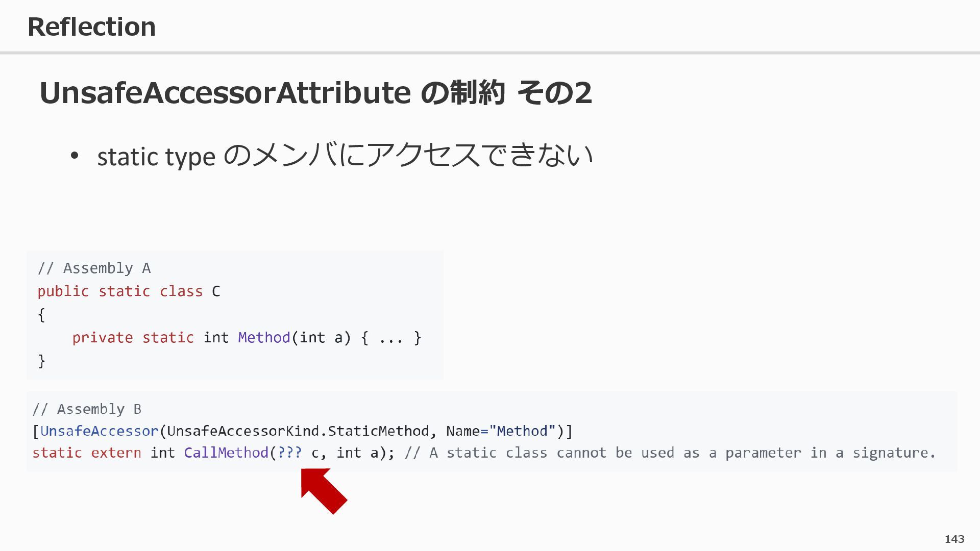
Task: Click the purple "Method" name in Assembly A
Action: point(264,338)
